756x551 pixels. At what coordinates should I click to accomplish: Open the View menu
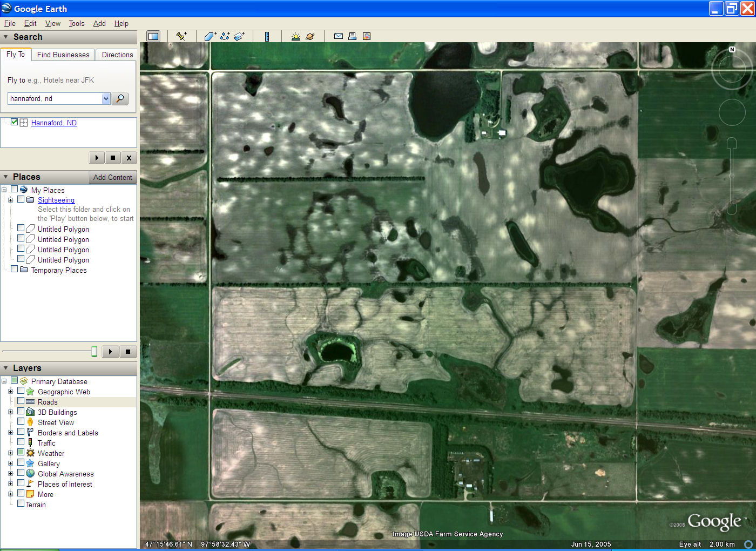pyautogui.click(x=53, y=23)
